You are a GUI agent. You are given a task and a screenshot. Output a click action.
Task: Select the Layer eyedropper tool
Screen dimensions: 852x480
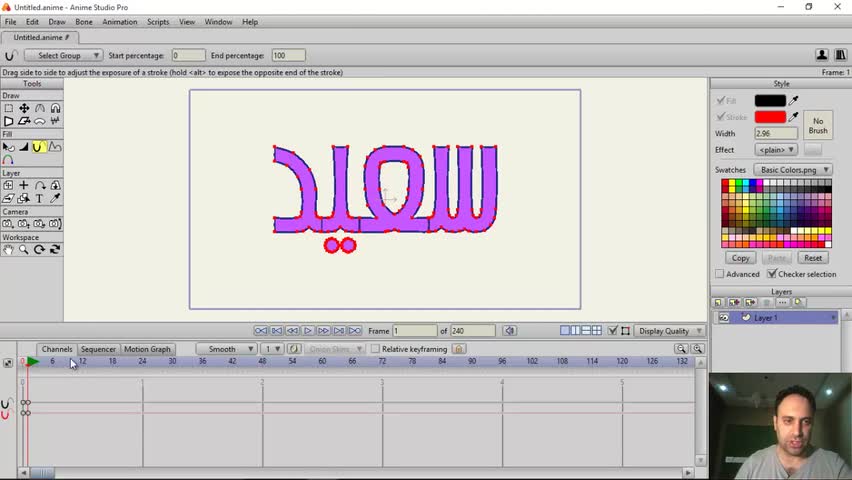[55, 198]
